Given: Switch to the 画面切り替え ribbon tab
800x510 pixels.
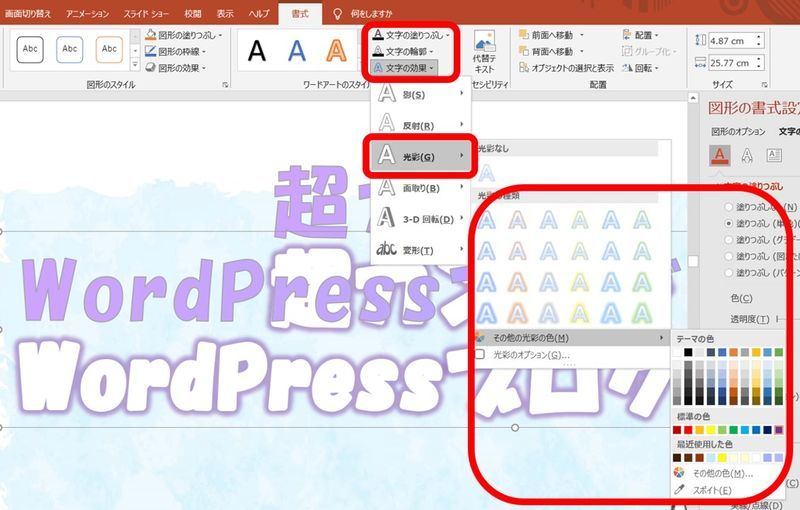Looking at the screenshot, I should 28,14.
